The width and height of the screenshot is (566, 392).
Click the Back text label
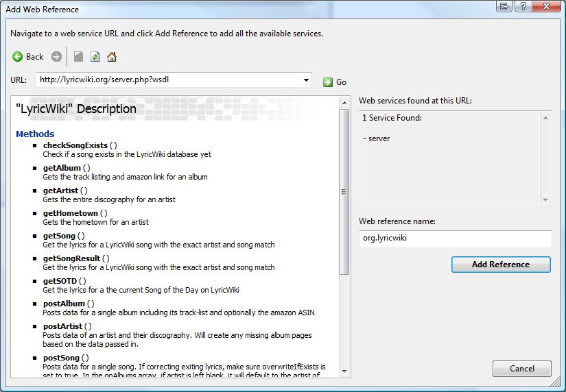[x=34, y=57]
